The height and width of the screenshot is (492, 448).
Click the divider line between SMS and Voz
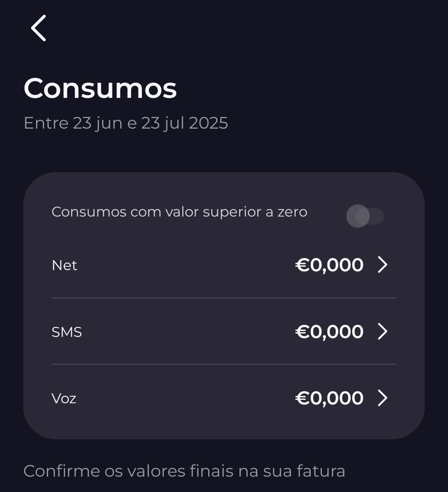(224, 364)
